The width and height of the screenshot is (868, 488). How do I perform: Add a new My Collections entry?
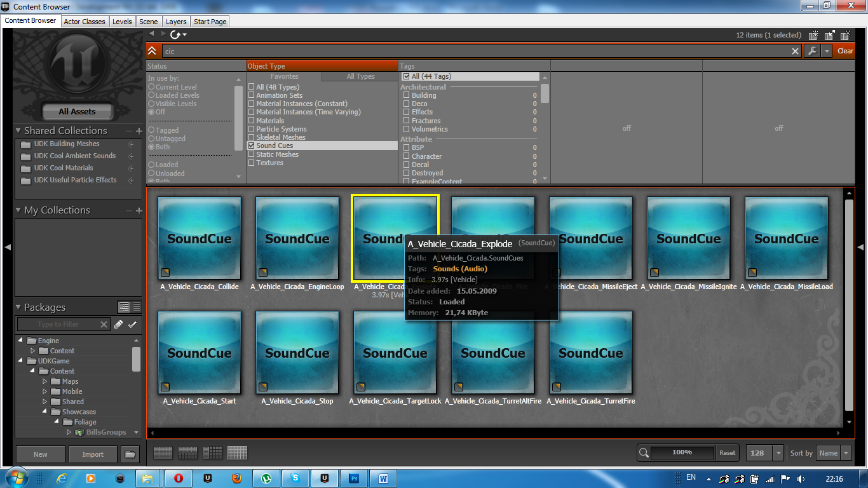pyautogui.click(x=139, y=210)
